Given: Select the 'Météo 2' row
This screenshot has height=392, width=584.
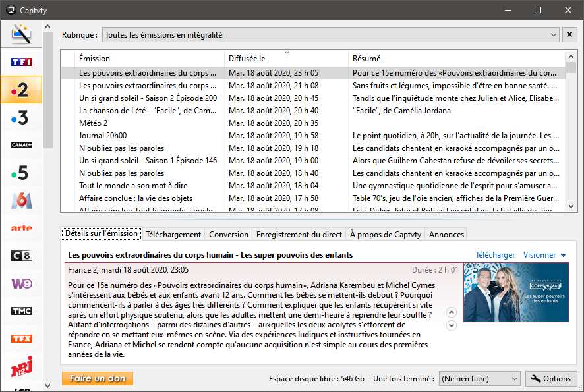Looking at the screenshot, I should [313, 123].
